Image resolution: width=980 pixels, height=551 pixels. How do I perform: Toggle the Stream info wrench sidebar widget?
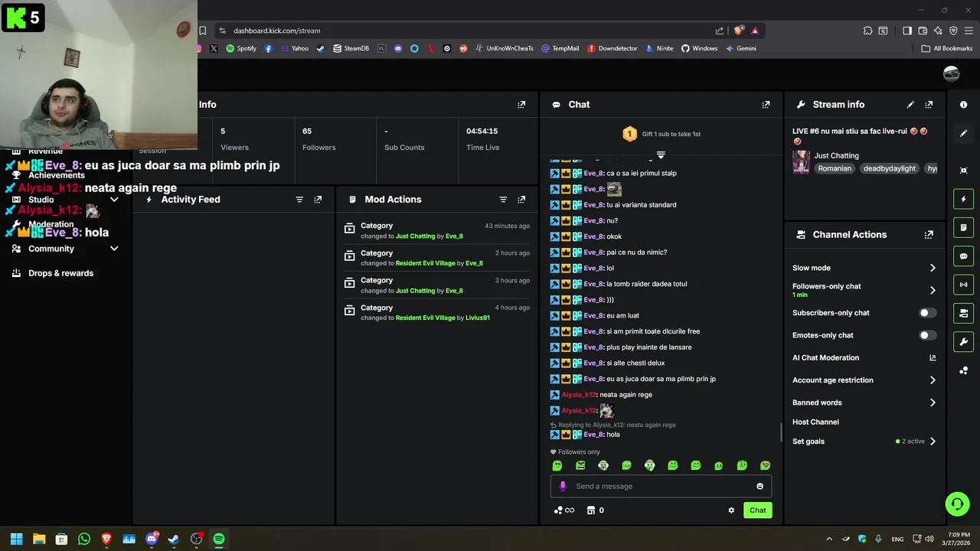(963, 341)
